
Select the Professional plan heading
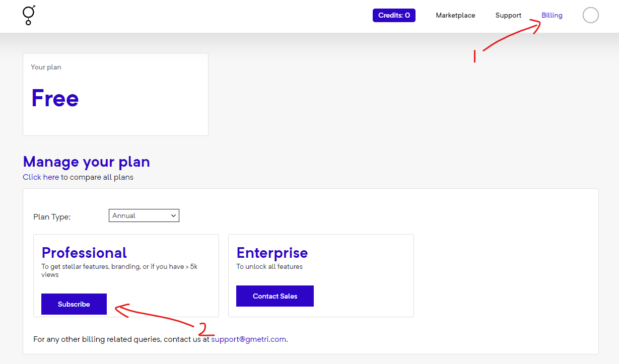[84, 252]
